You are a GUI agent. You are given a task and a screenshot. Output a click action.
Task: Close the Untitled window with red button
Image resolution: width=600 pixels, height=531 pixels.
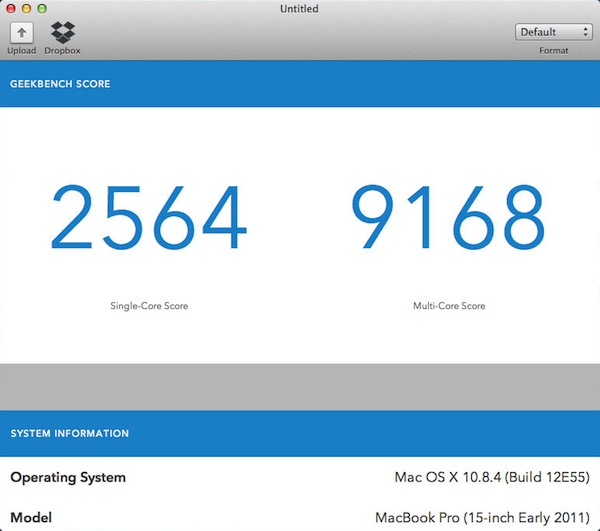pos(10,8)
